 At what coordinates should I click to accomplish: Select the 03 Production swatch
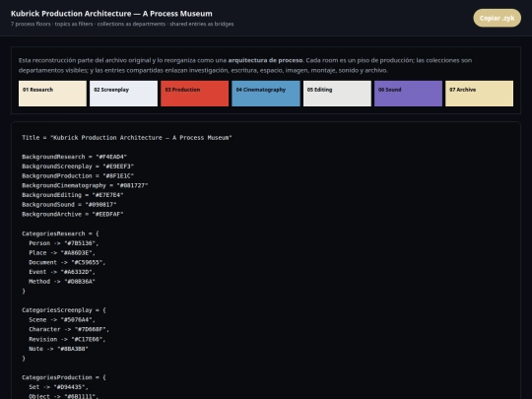[195, 94]
